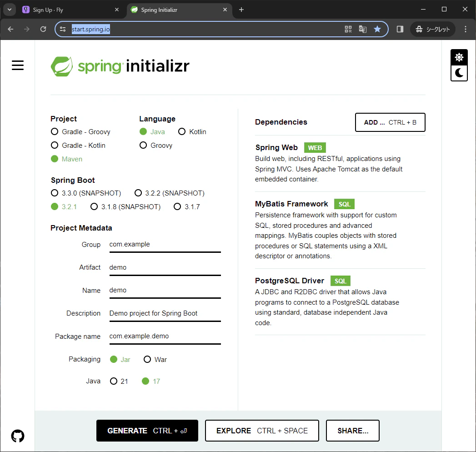Image resolution: width=476 pixels, height=452 pixels.
Task: Select Jar packaging
Action: [x=120, y=359]
